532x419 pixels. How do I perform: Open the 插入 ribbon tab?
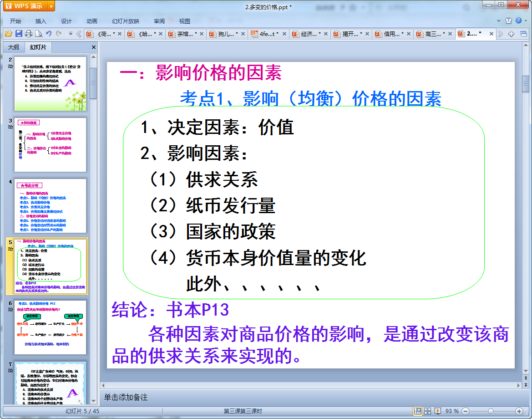[x=41, y=21]
